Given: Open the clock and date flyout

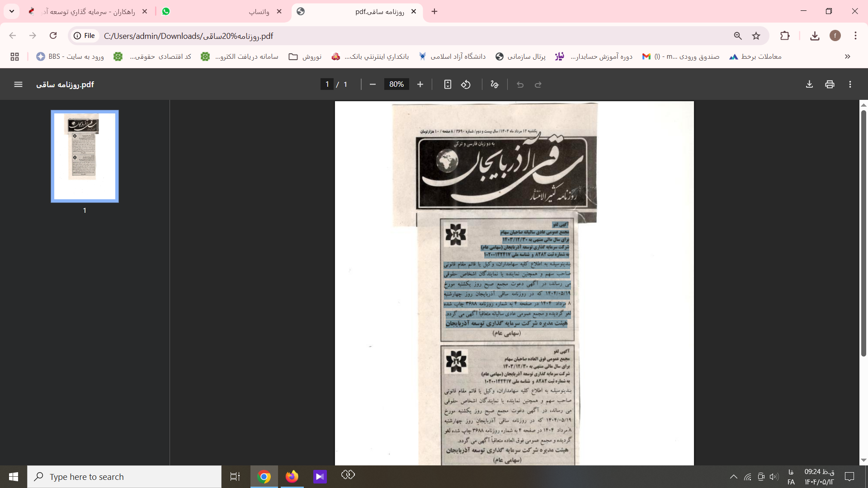Looking at the screenshot, I should coord(819,477).
